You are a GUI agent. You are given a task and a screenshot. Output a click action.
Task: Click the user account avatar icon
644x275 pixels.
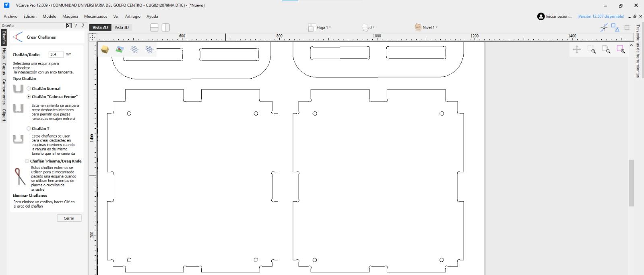[541, 17]
